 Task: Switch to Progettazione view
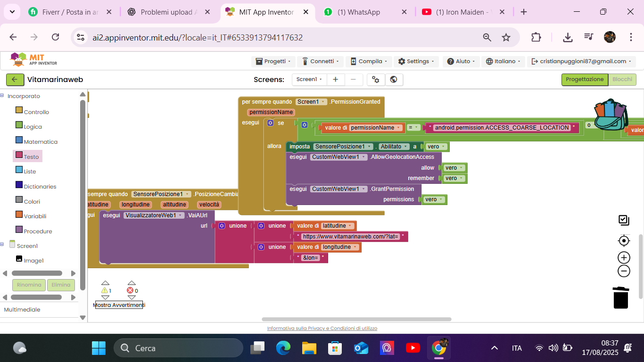pyautogui.click(x=584, y=80)
